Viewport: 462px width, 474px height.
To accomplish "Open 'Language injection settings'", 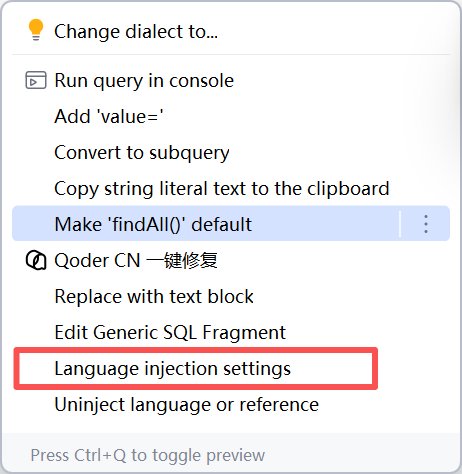I will tap(173, 369).
